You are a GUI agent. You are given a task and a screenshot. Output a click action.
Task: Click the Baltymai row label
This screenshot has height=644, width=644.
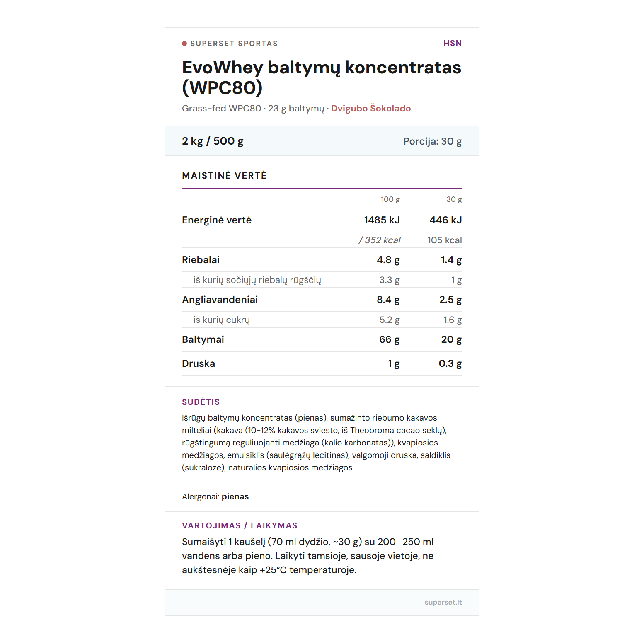coord(203,339)
